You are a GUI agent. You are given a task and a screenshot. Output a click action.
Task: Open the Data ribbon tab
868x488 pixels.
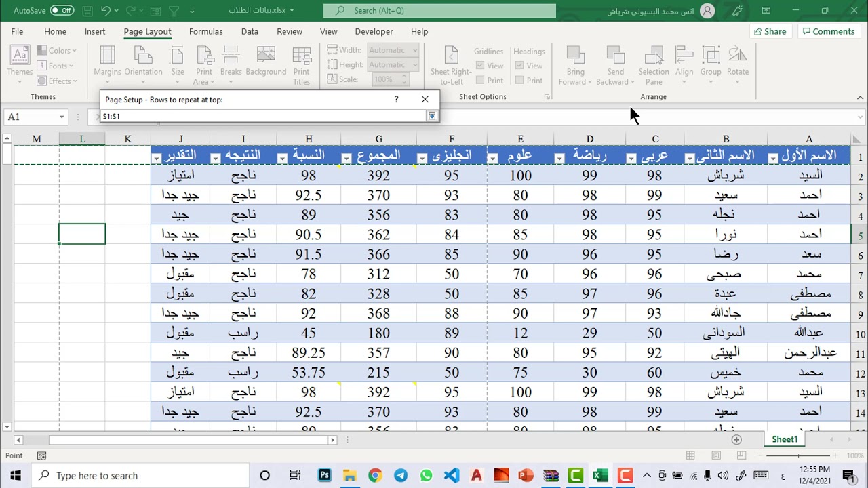tap(250, 31)
